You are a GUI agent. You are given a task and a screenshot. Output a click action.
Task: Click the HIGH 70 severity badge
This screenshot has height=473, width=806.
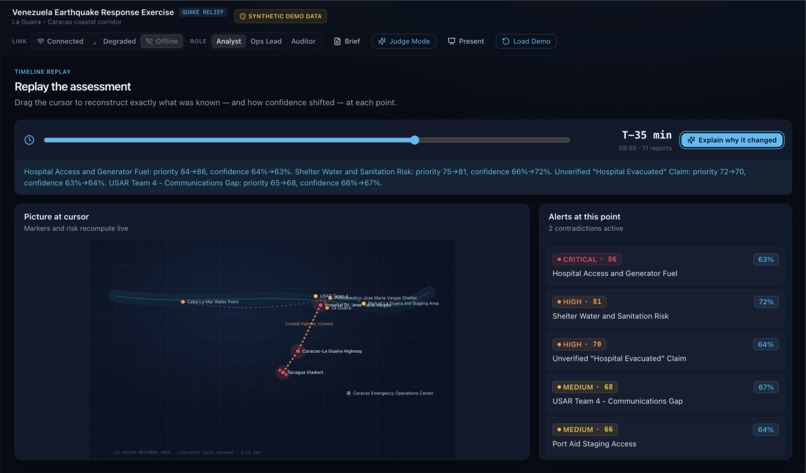579,344
